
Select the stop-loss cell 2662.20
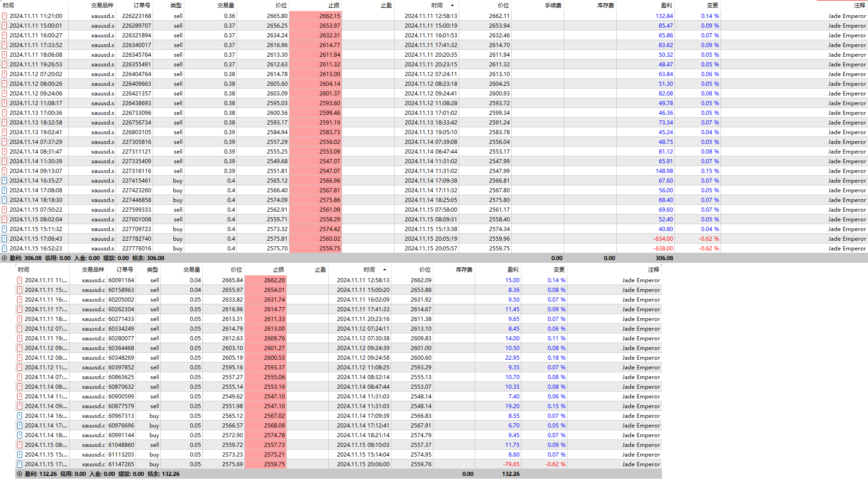266,280
